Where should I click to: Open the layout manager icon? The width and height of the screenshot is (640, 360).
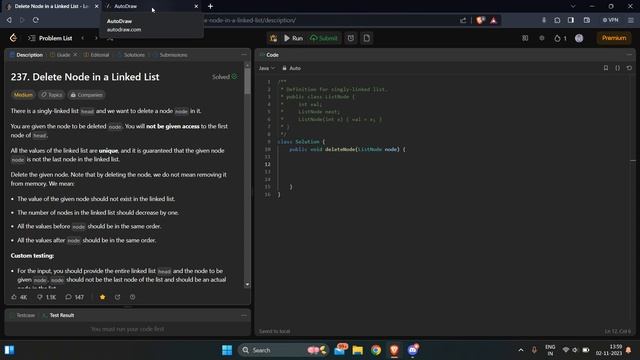click(x=525, y=38)
